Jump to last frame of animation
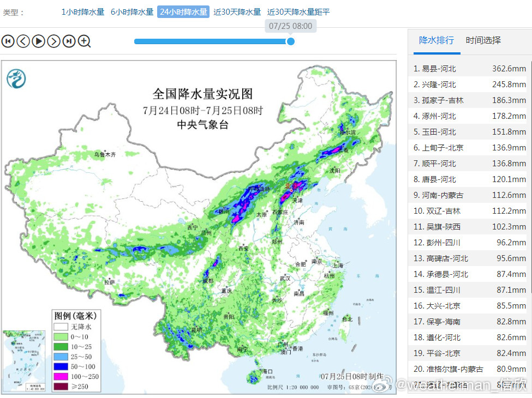532x398 pixels. tap(69, 41)
